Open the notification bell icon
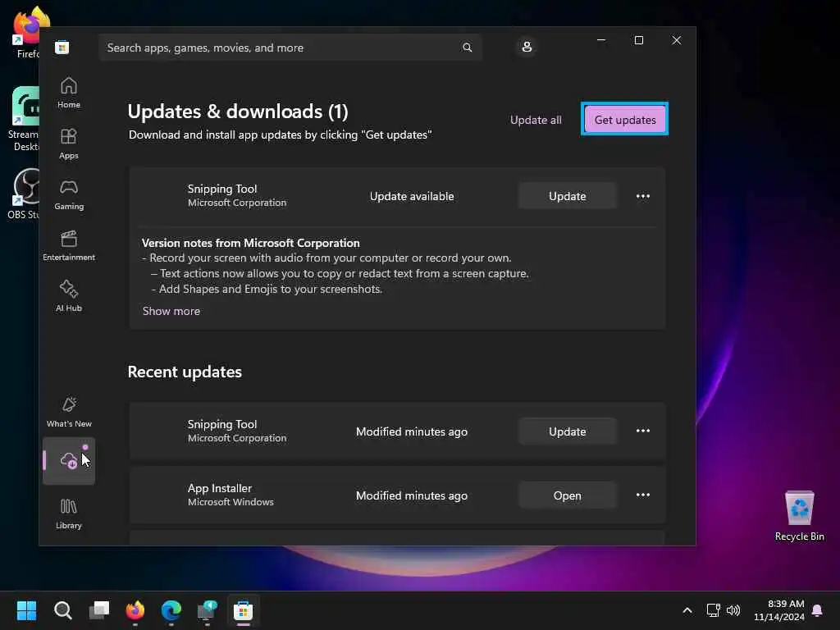 [x=818, y=610]
